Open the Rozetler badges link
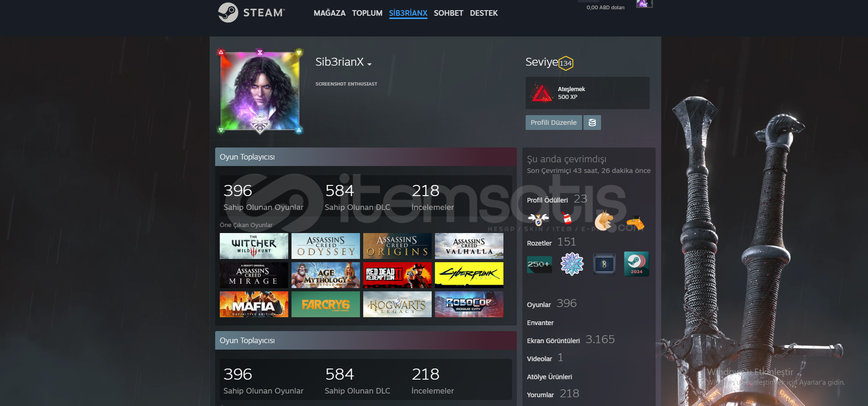This screenshot has height=406, width=868. 539,243
